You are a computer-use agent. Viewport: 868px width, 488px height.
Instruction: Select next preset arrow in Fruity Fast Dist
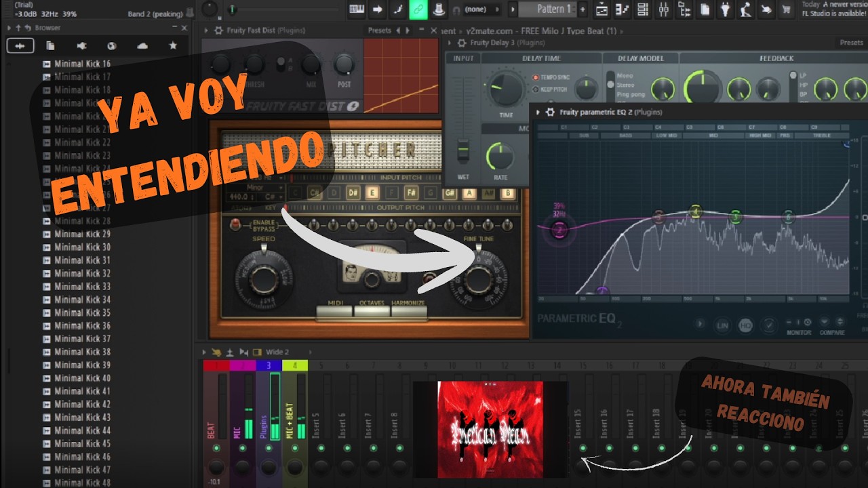click(x=408, y=30)
